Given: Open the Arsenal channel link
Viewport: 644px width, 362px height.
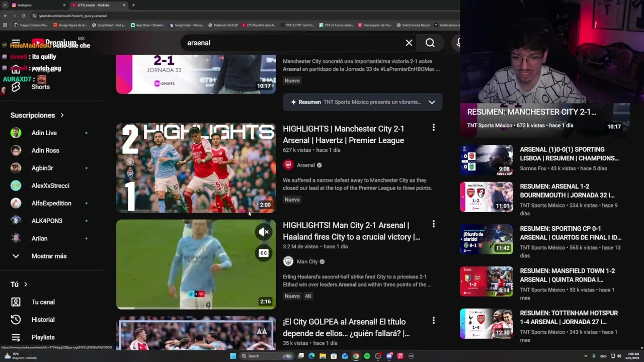Looking at the screenshot, I should pos(305,165).
